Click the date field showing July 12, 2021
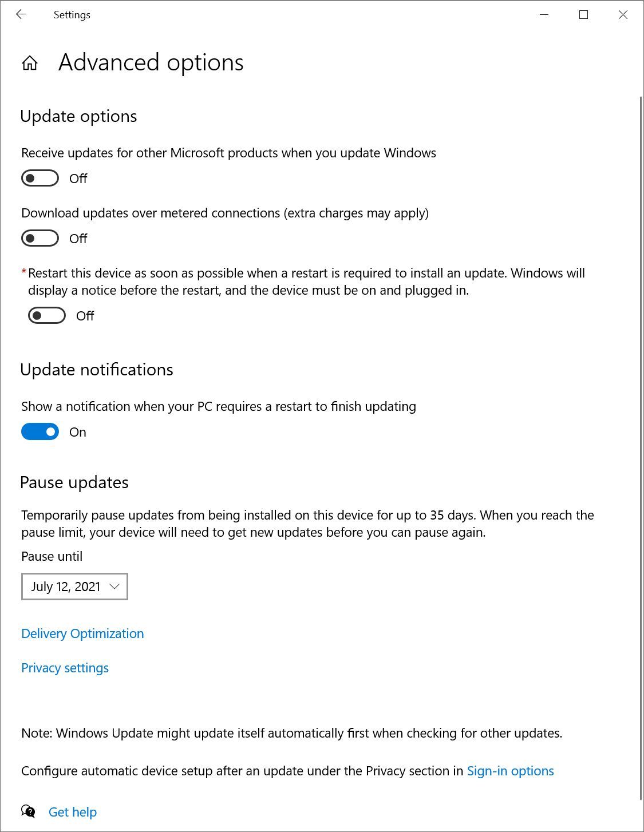The image size is (644, 832). [66, 587]
